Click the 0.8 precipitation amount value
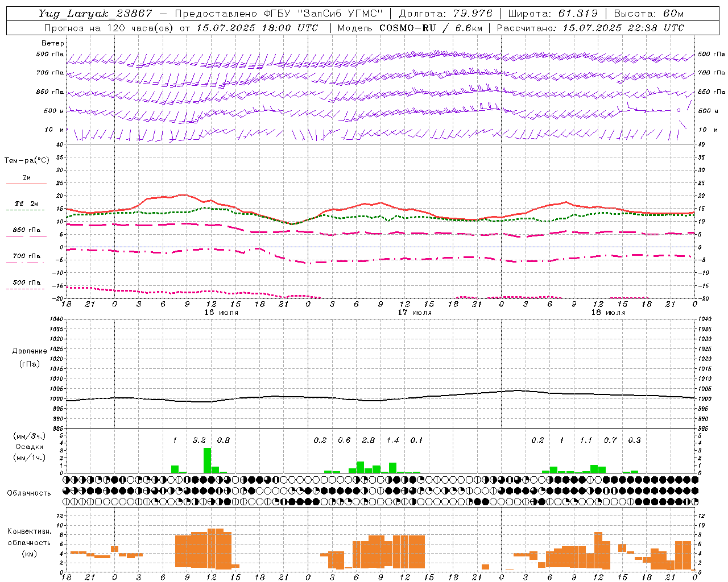728x582 pixels. point(224,440)
